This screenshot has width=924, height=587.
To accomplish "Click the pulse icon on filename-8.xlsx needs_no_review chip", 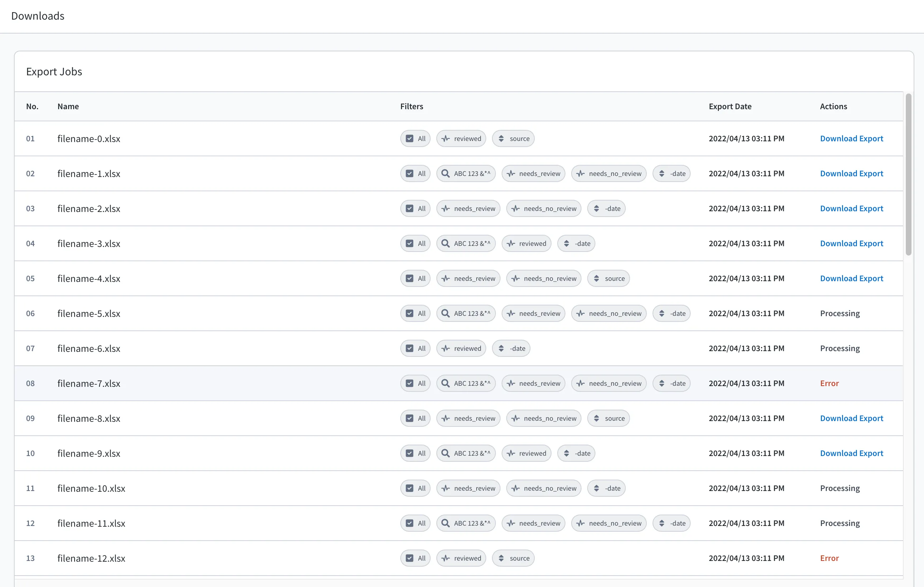I will (x=516, y=418).
